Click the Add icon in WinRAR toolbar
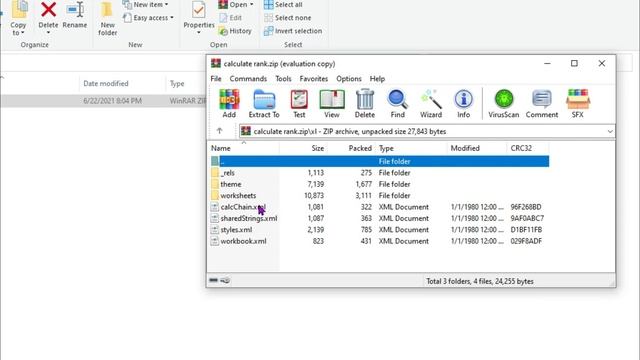Image resolution: width=640 pixels, height=360 pixels. (x=229, y=104)
